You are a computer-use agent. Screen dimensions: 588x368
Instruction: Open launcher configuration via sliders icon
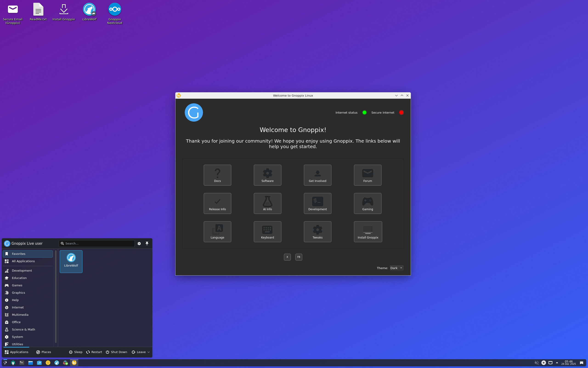[139, 243]
